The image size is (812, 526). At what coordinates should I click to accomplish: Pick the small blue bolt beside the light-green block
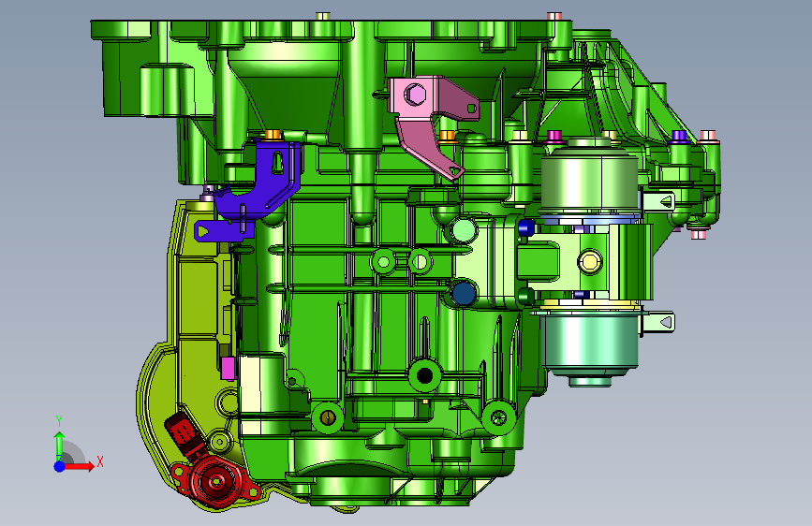point(526,226)
